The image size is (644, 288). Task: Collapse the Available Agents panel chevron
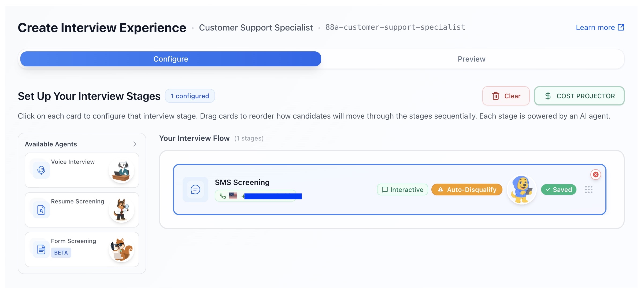(135, 144)
